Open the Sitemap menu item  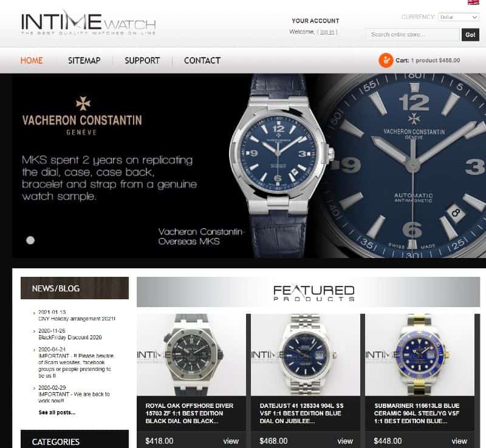click(x=84, y=61)
